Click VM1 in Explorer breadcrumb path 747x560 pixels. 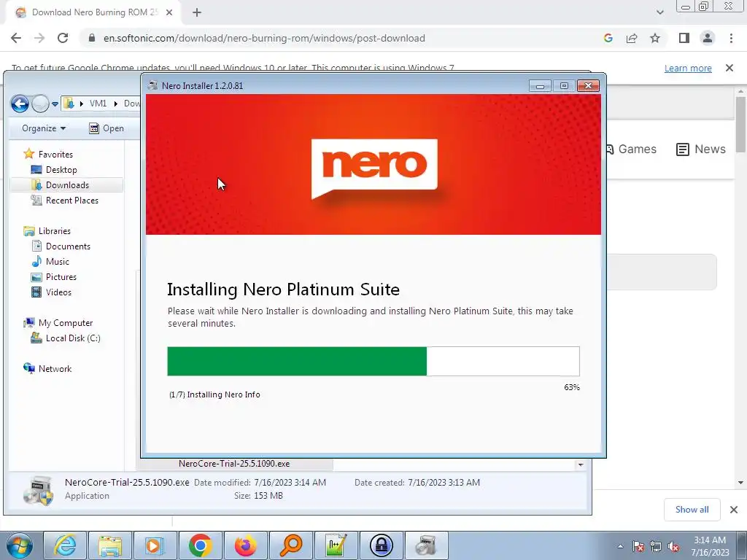pyautogui.click(x=98, y=104)
